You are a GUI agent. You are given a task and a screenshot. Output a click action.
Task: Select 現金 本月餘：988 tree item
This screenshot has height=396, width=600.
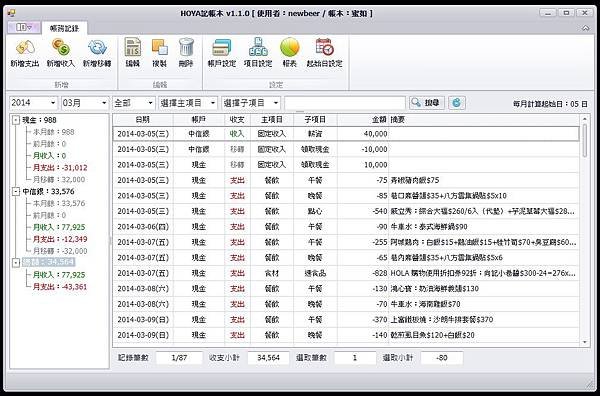54,132
